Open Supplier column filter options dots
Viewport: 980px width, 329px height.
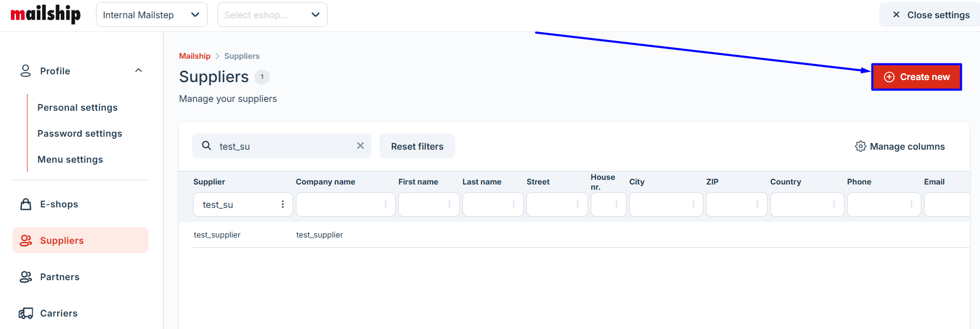tap(283, 204)
